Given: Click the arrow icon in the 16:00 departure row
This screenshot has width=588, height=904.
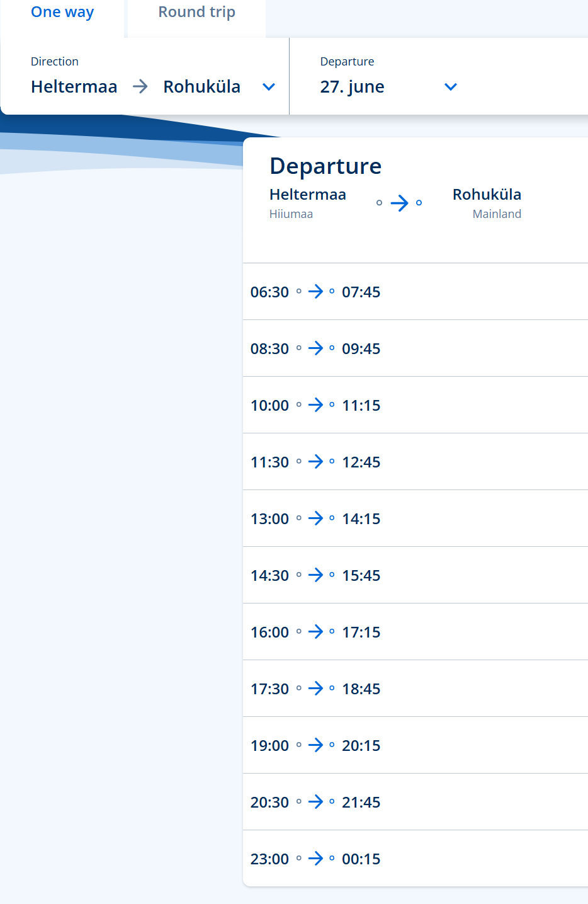Looking at the screenshot, I should [315, 632].
